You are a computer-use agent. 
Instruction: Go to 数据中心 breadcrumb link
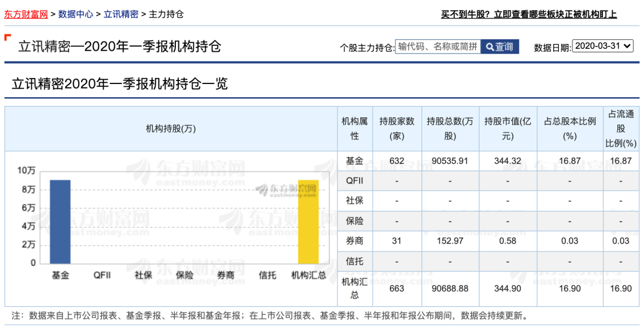tap(76, 14)
